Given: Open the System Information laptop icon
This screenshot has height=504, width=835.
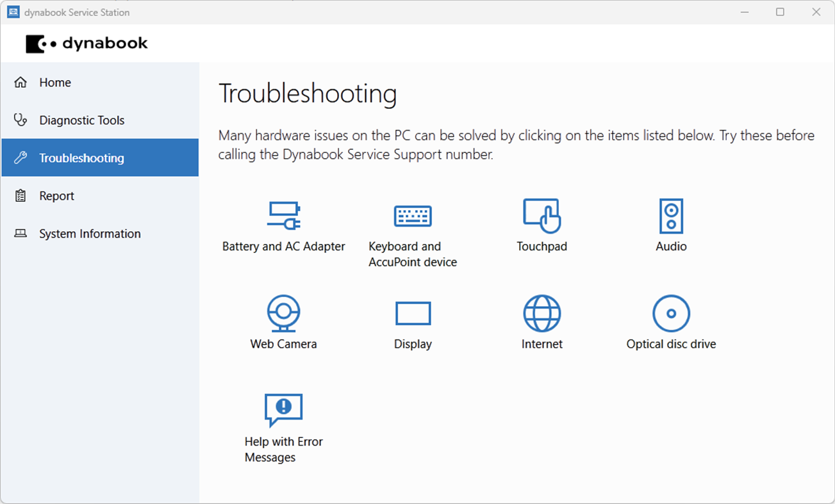Looking at the screenshot, I should [20, 233].
